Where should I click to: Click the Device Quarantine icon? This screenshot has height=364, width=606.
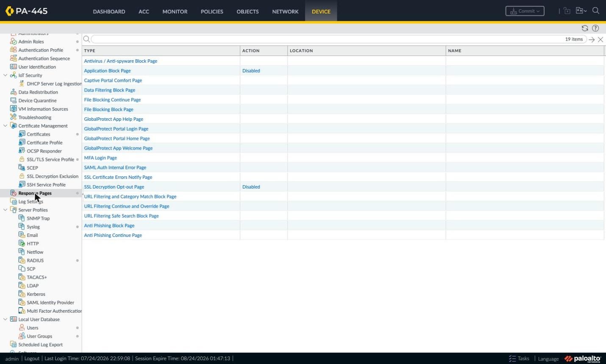point(13,100)
